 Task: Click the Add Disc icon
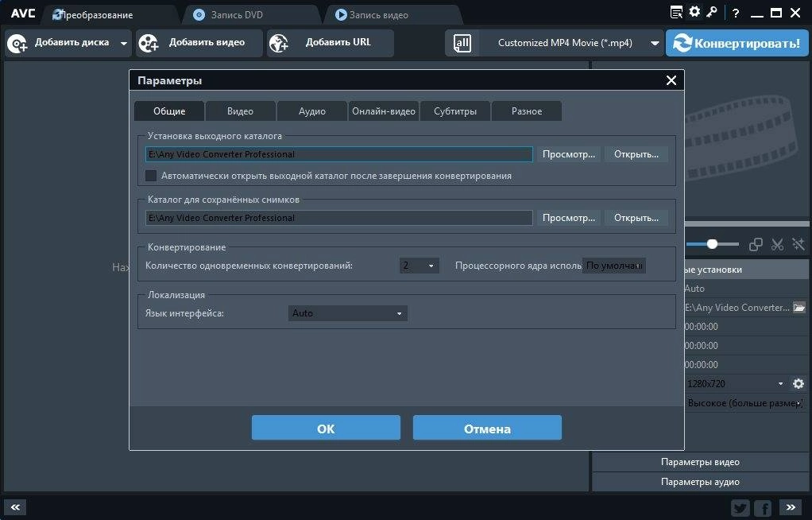coord(17,44)
